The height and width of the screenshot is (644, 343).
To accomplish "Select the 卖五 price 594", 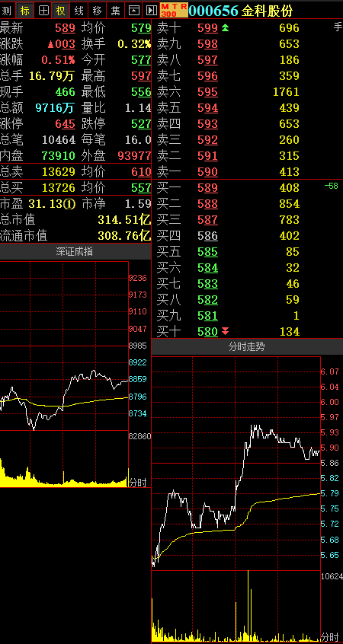I will [207, 108].
